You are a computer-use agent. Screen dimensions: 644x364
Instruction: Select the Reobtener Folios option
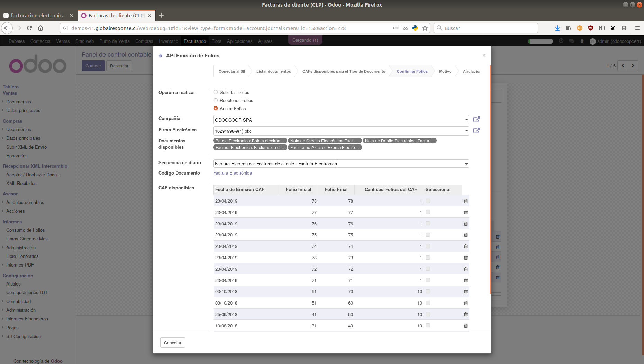pos(216,100)
